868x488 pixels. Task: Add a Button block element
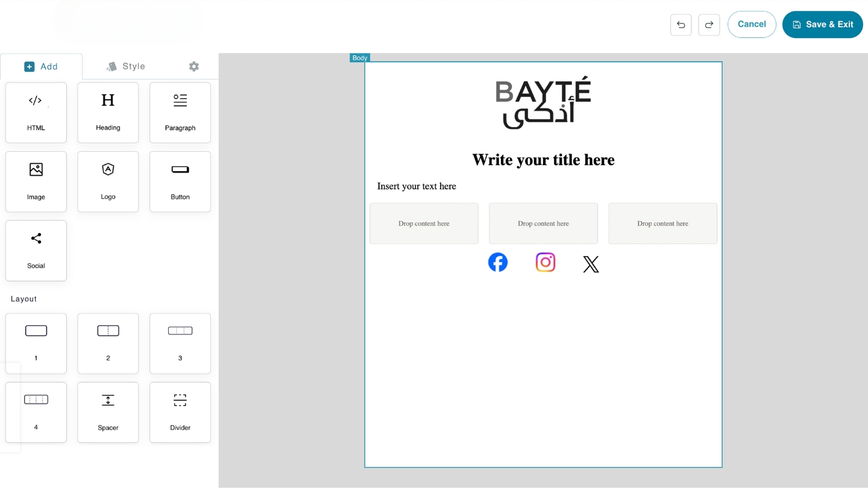coord(180,181)
